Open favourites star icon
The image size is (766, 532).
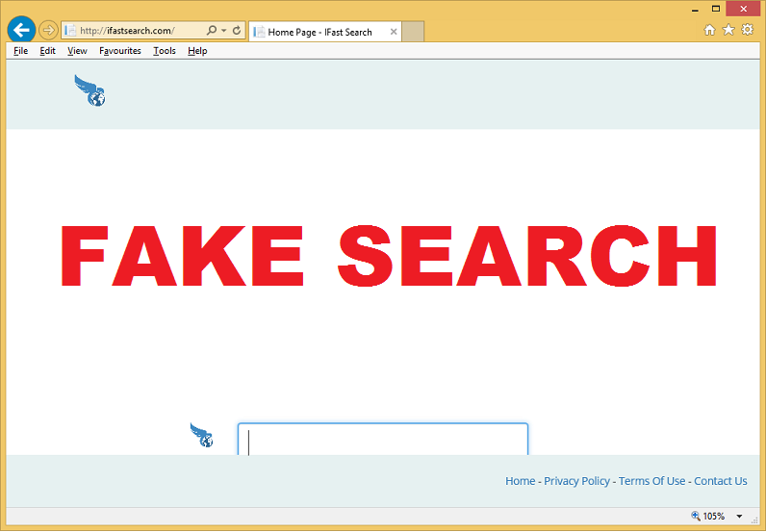click(728, 30)
